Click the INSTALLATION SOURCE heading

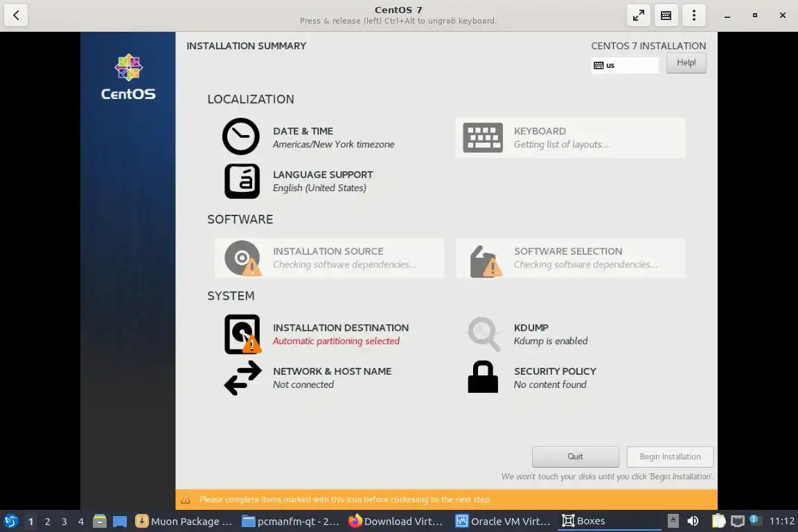[x=328, y=251]
